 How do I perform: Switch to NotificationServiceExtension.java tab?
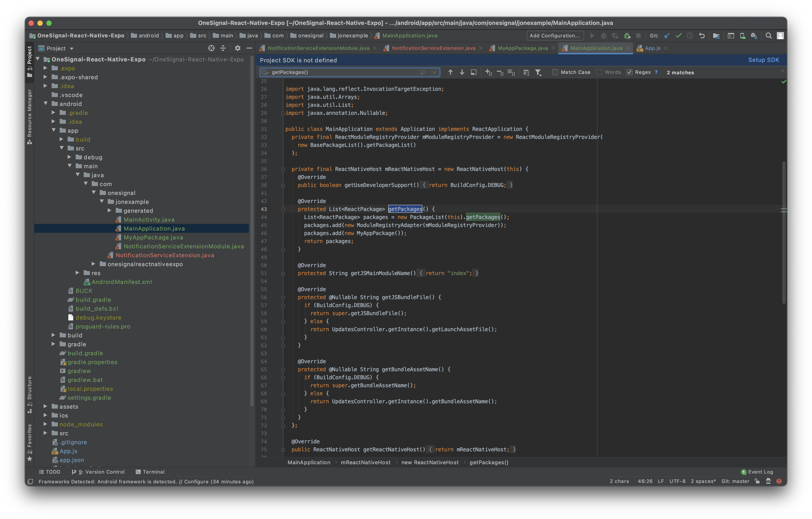tap(433, 48)
